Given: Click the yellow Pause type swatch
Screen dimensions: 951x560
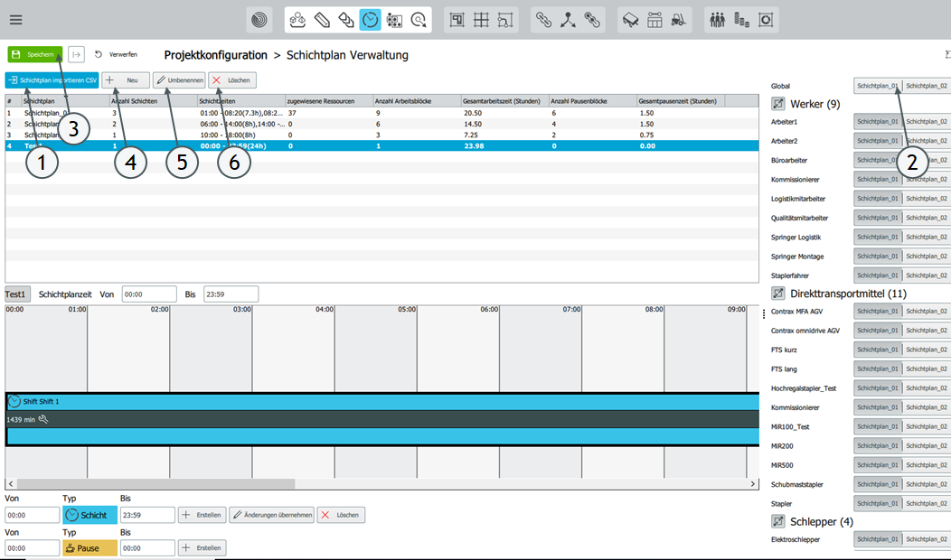Looking at the screenshot, I should point(89,548).
